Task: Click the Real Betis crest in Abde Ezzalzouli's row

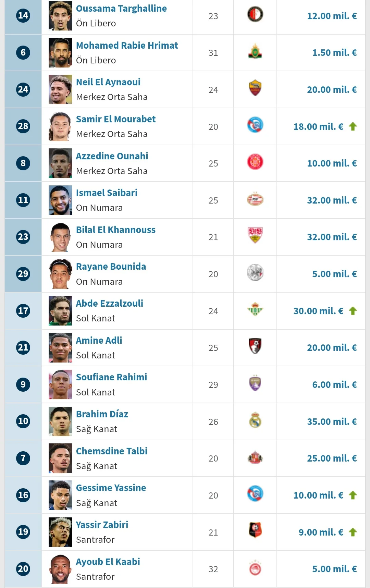Action: [255, 310]
